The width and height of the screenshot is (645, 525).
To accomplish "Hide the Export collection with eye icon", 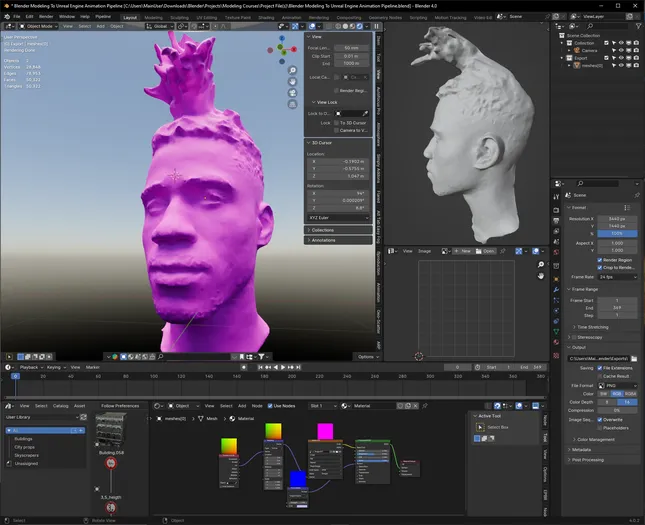I will [621, 58].
